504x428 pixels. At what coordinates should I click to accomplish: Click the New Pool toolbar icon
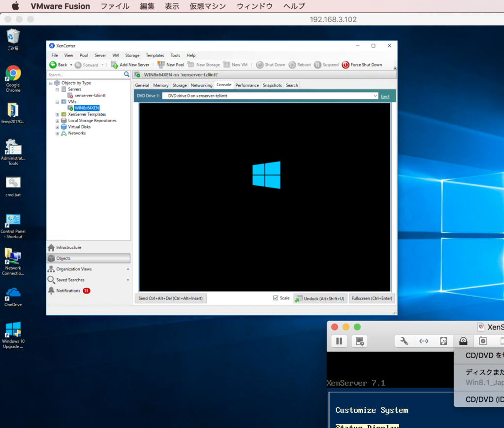coord(161,65)
